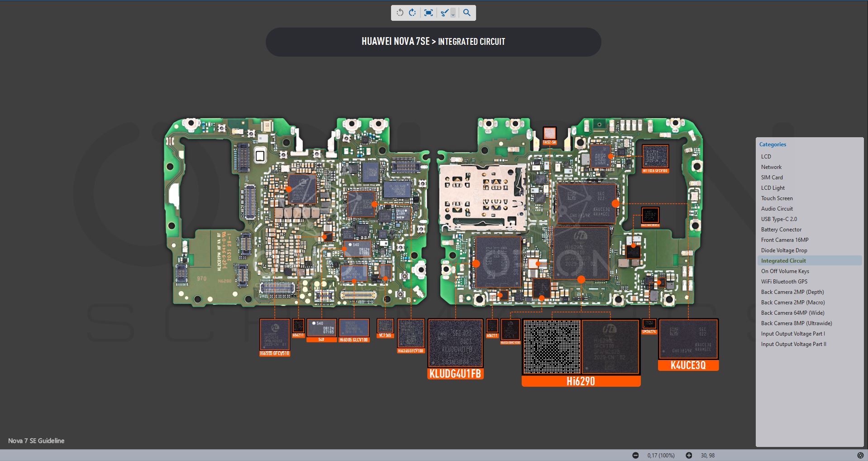868x461 pixels.
Task: Click the Hi1102A GFCV100 chip thumbnail
Action: [655, 156]
